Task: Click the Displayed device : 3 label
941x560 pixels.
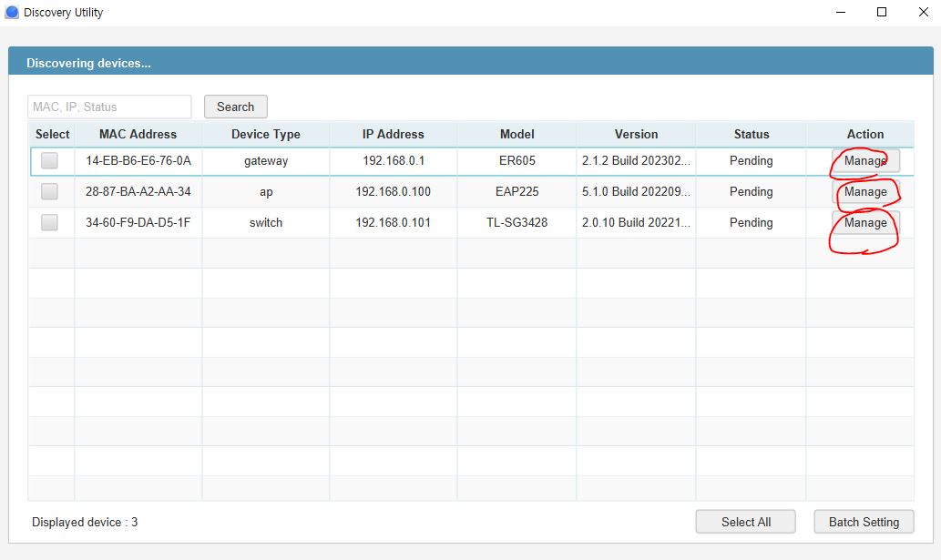Action: [x=85, y=523]
